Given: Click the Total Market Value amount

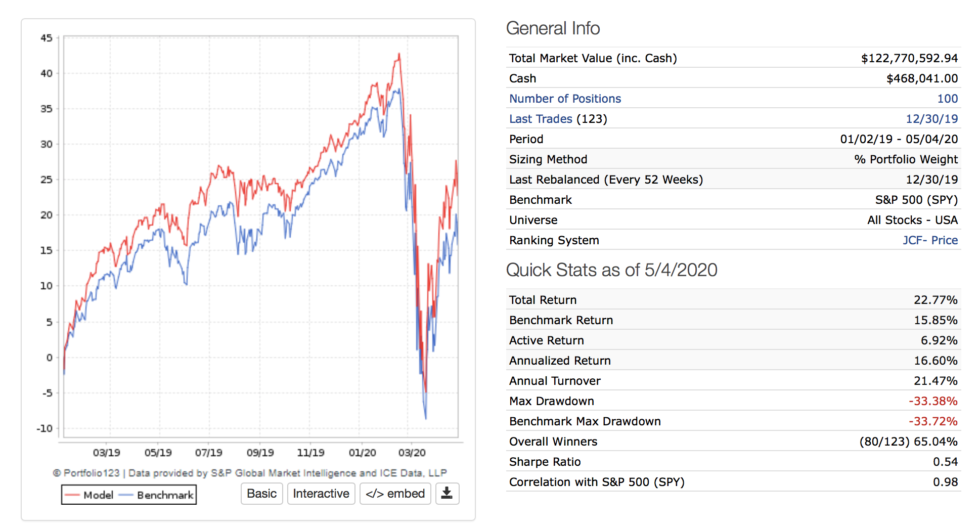Looking at the screenshot, I should [909, 58].
